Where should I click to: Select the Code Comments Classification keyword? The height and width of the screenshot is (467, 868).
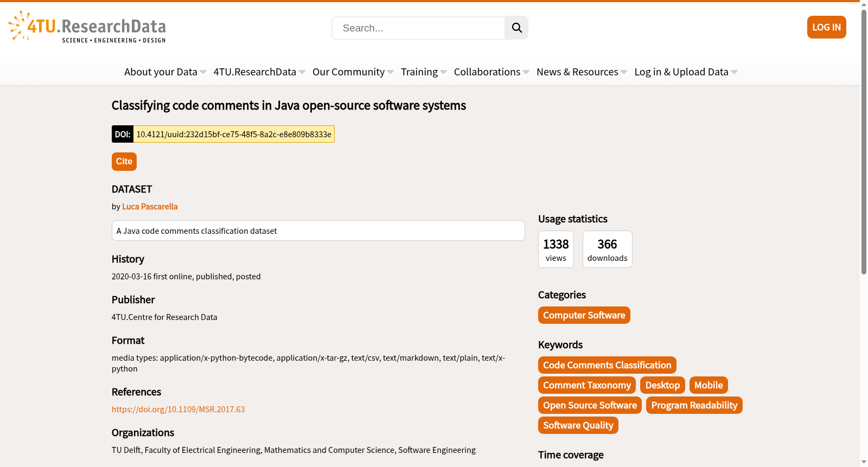tap(607, 365)
